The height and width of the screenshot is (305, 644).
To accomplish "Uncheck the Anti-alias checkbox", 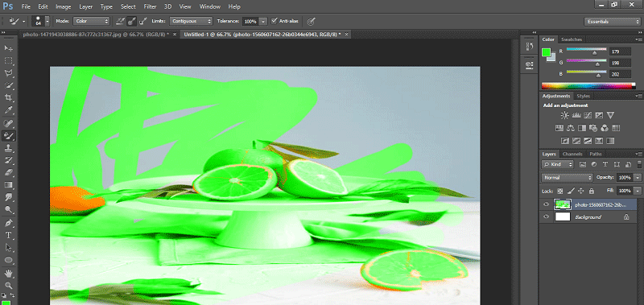I will 275,21.
